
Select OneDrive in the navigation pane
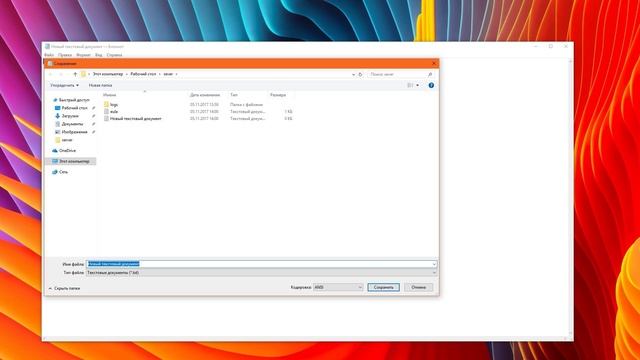(x=67, y=151)
